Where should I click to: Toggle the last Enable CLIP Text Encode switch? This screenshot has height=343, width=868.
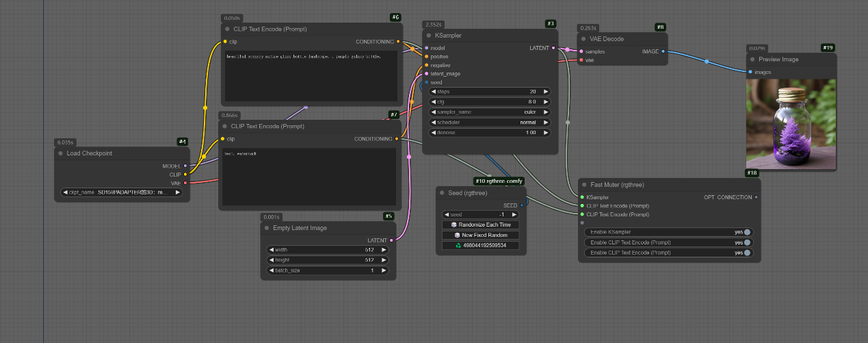pos(747,253)
